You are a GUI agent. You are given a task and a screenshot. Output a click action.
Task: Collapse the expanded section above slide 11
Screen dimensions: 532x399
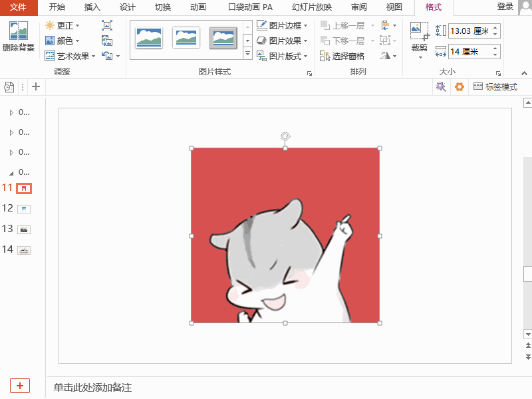click(x=11, y=173)
